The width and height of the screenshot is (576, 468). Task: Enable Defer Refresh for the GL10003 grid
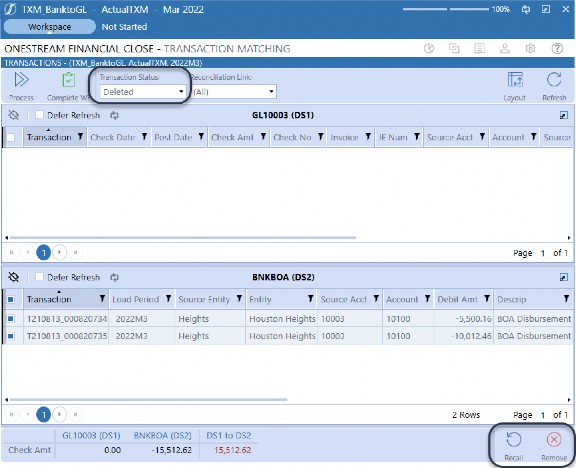pos(39,115)
